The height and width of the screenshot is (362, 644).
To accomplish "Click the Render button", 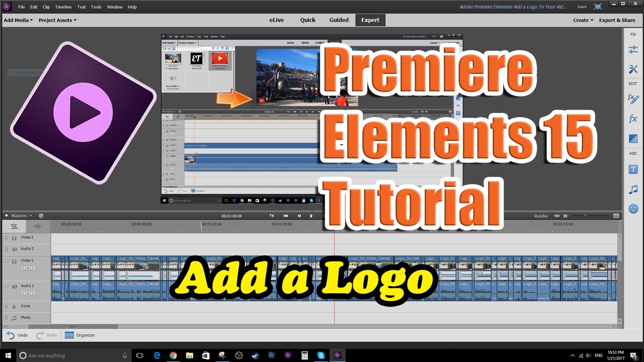I will [541, 216].
